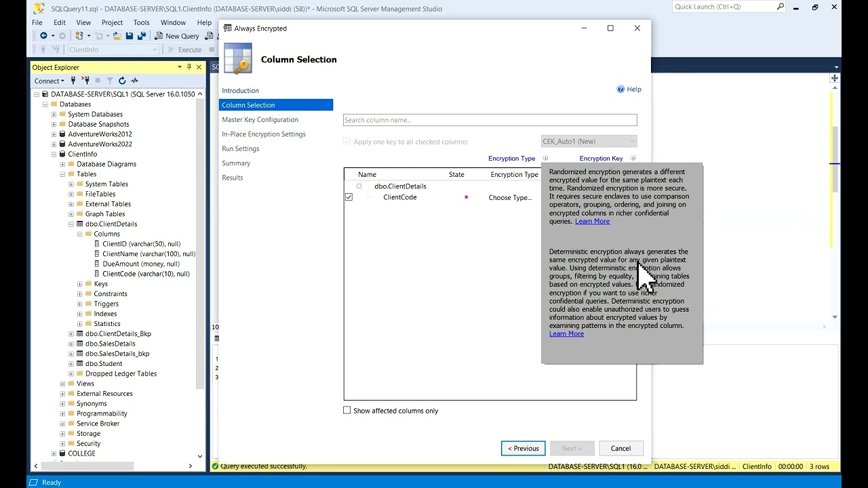Click Learn More under Randomized encryption
The width and height of the screenshot is (868, 488).
point(592,221)
